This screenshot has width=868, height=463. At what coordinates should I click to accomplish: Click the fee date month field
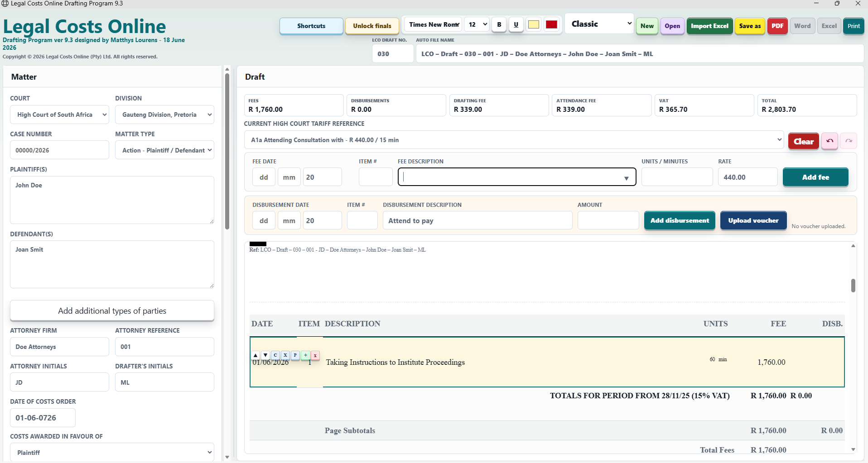(x=289, y=177)
